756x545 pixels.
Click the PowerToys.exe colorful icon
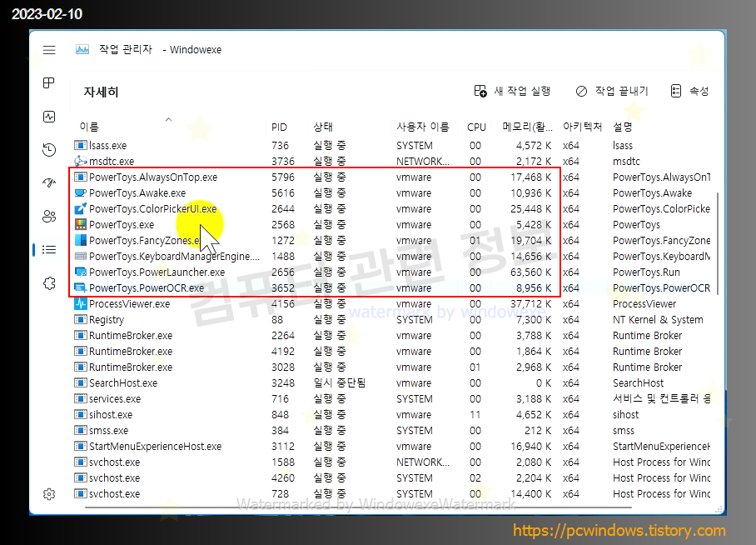(x=81, y=224)
